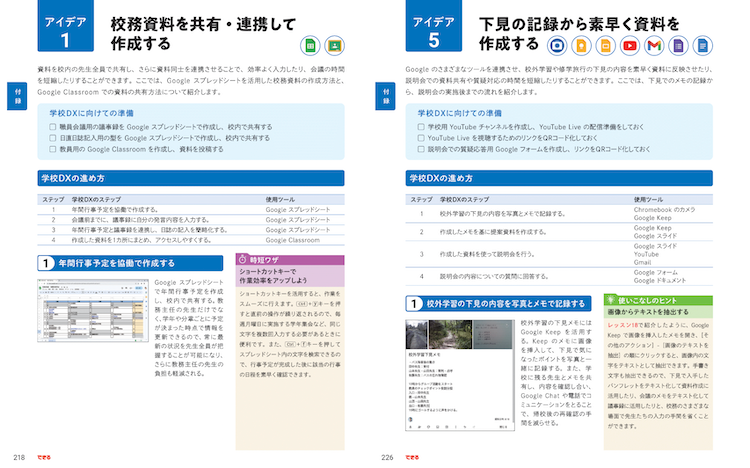This screenshot has height=468, width=750.
Task: Click 学校DXに向けての準備 heading on page 218
Action: click(x=91, y=113)
